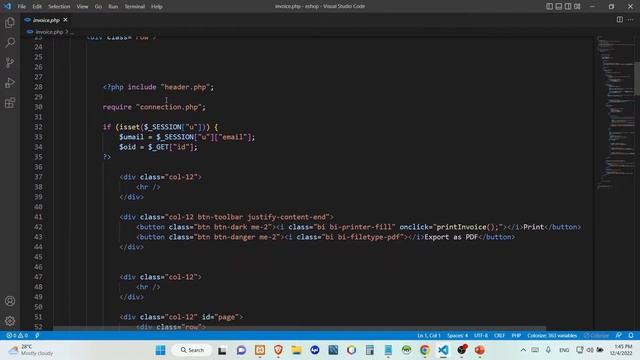Open the Manage gear icon
The width and height of the screenshot is (640, 360).
(x=10, y=321)
